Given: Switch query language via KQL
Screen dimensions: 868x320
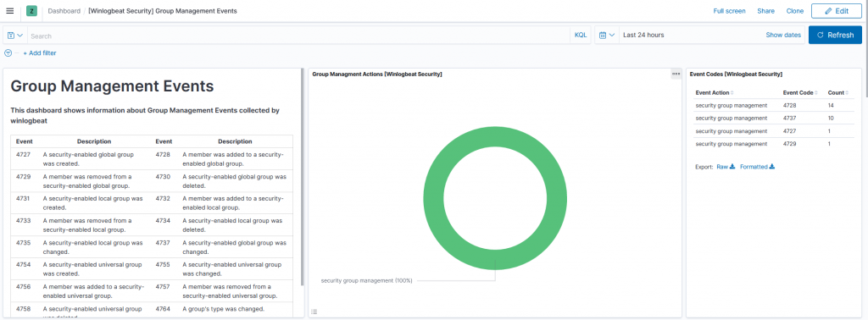Looking at the screenshot, I should 581,35.
